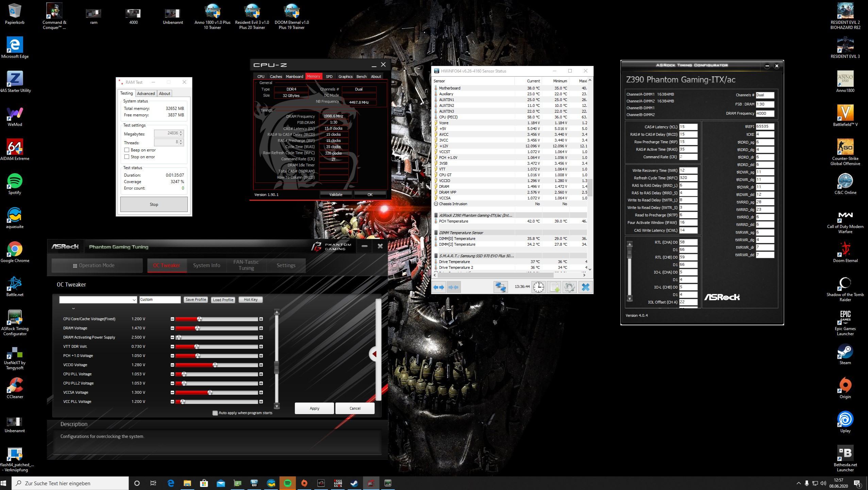Image resolution: width=868 pixels, height=490 pixels.
Task: Open File Explorer in the taskbar
Action: (x=187, y=483)
